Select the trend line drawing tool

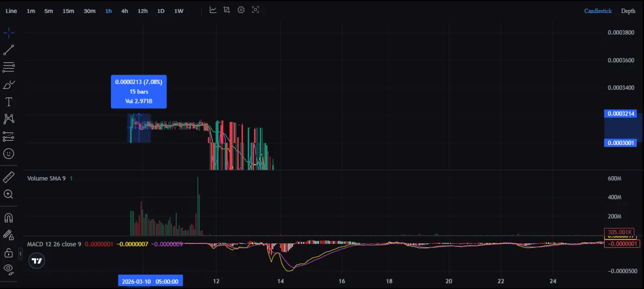point(9,50)
